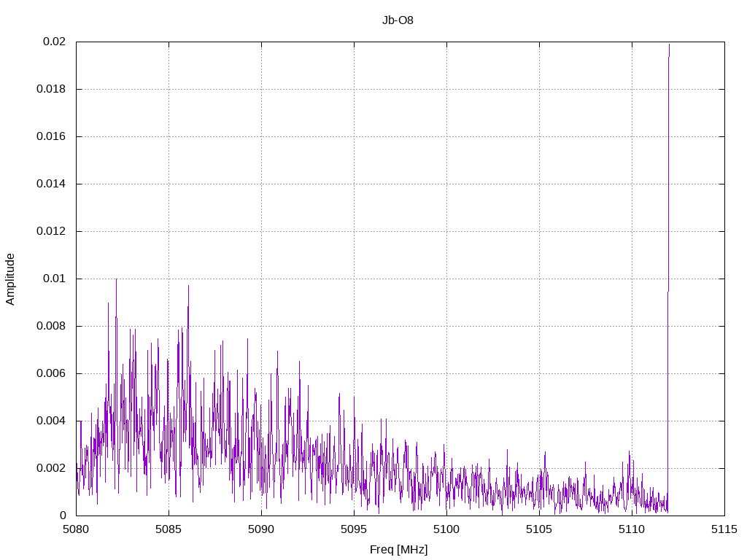Click the x-axis tick label 5085
Image resolution: width=747 pixels, height=560 pixels.
(169, 529)
